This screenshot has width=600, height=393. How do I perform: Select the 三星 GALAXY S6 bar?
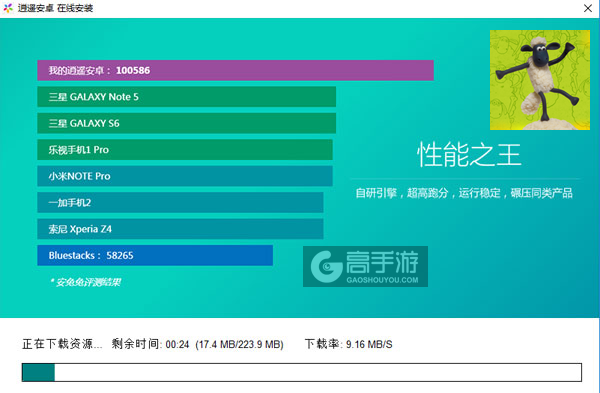point(186,123)
